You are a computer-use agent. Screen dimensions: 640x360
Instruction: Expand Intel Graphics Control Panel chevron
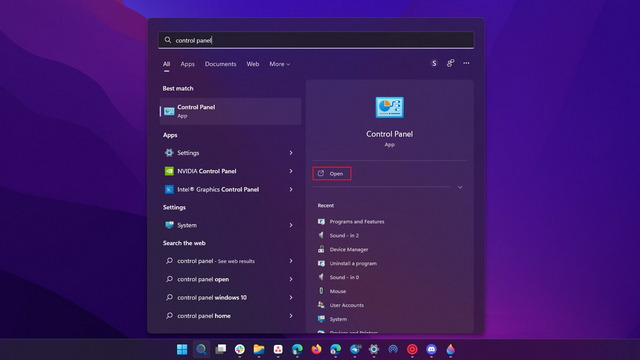[291, 189]
